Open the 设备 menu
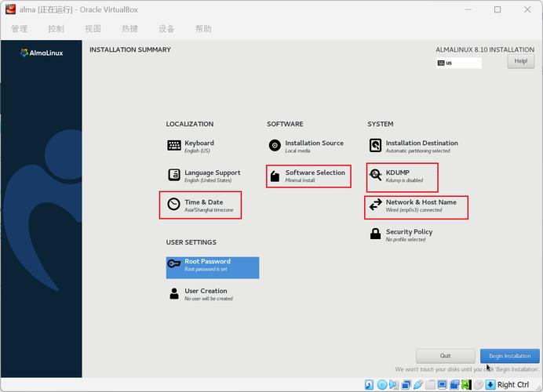Viewport: 543px width, 392px height. pos(166,29)
